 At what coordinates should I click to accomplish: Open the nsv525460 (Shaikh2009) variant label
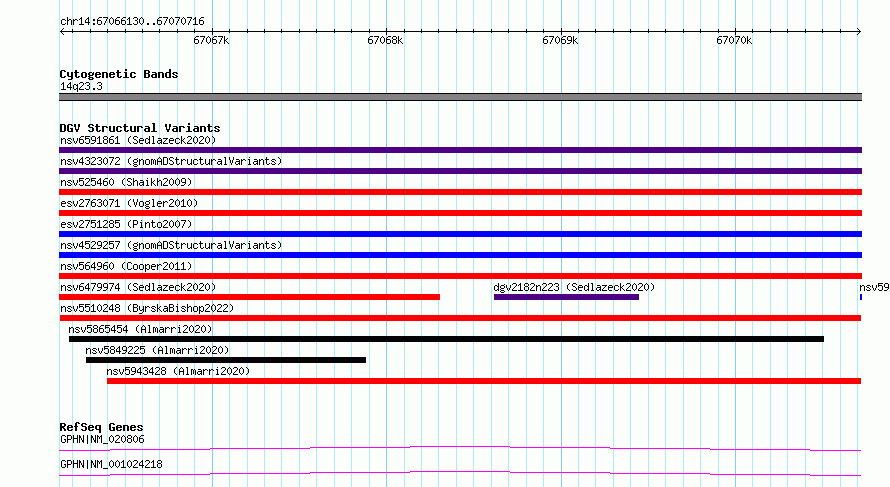(x=126, y=182)
